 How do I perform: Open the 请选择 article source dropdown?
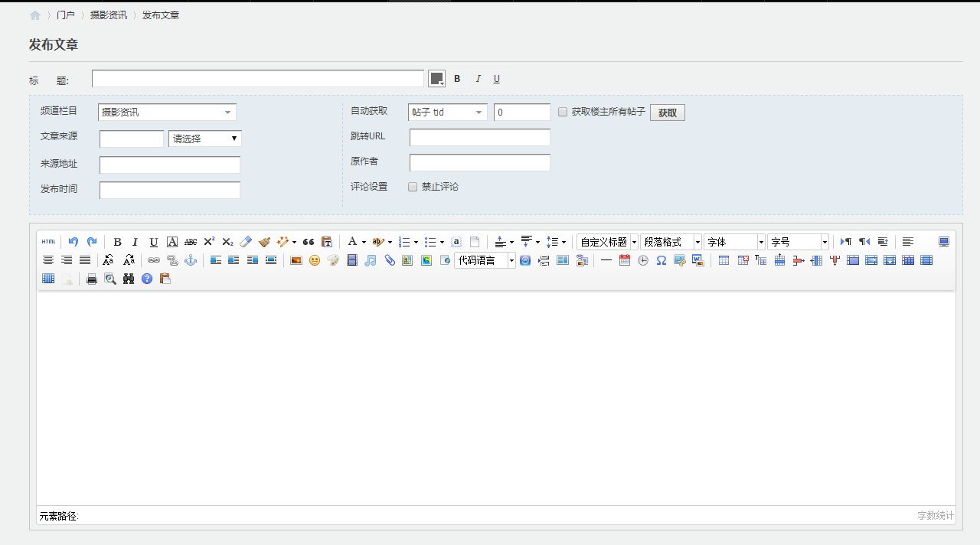pos(205,139)
